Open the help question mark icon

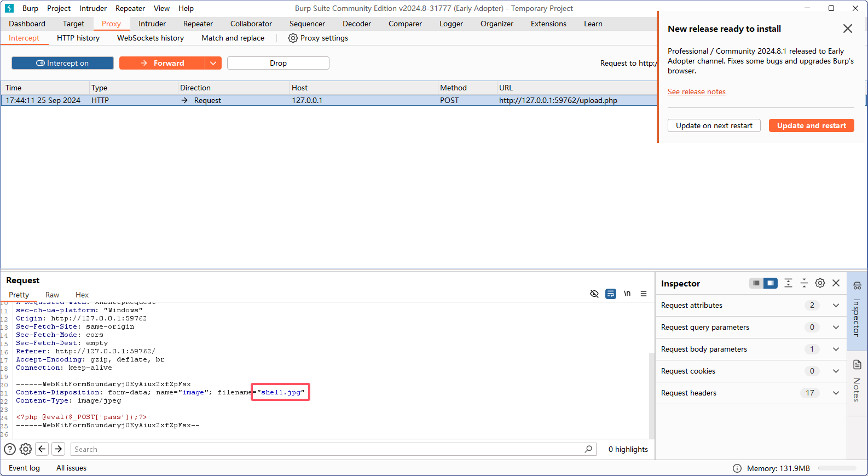[10, 449]
